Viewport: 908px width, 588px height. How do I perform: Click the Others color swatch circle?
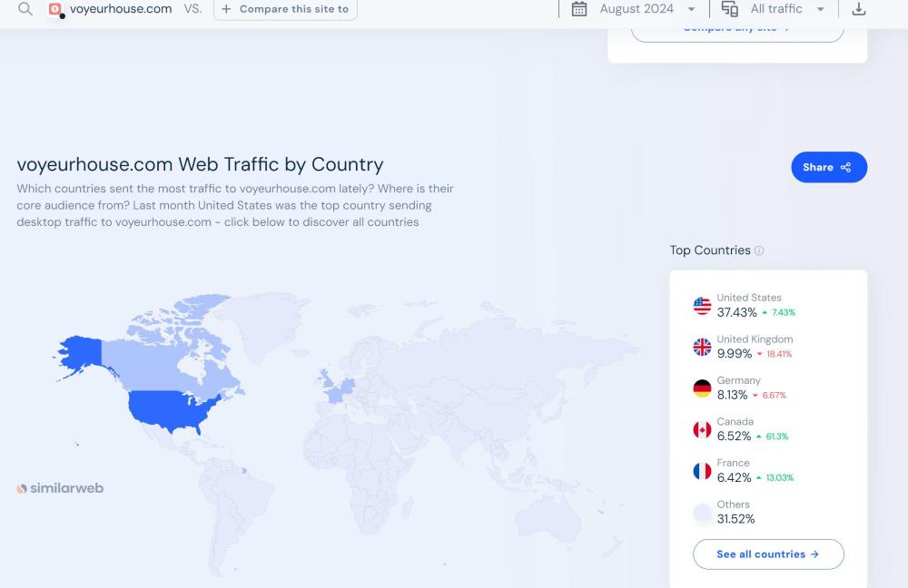tap(702, 513)
